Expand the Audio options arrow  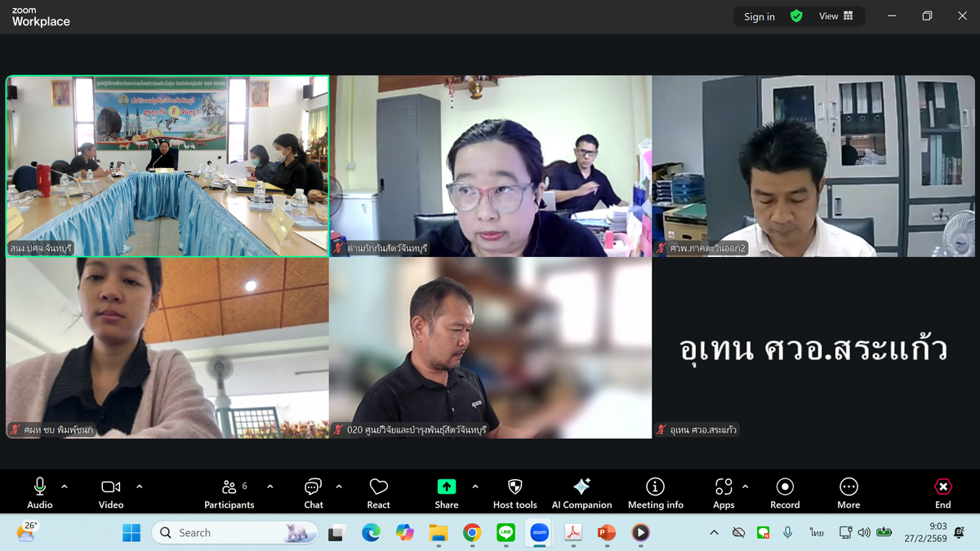point(65,487)
